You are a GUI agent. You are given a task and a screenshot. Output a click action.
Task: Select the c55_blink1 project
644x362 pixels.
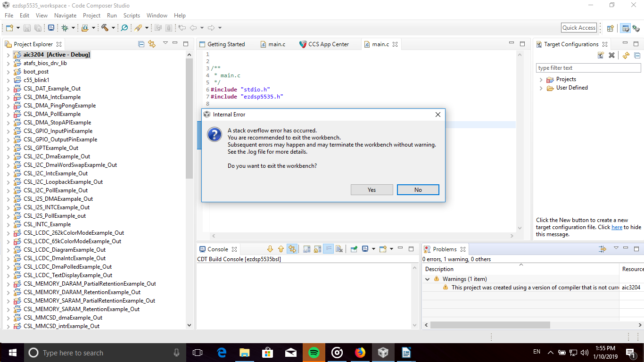[36, 80]
